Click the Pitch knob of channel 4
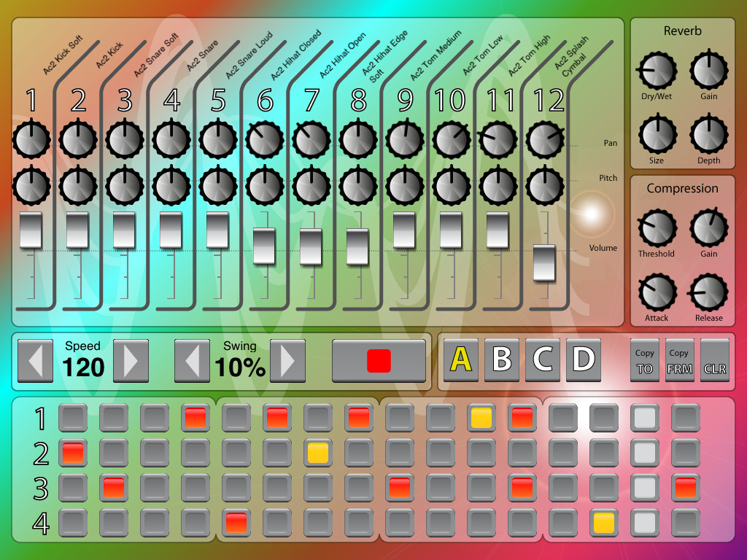Screen dimensions: 747x560 tap(171, 186)
